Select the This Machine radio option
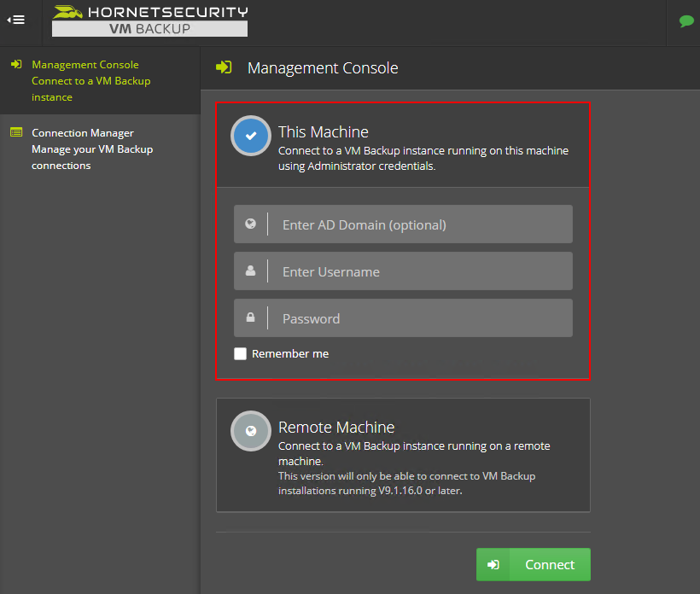This screenshot has width=700, height=594. [x=251, y=136]
